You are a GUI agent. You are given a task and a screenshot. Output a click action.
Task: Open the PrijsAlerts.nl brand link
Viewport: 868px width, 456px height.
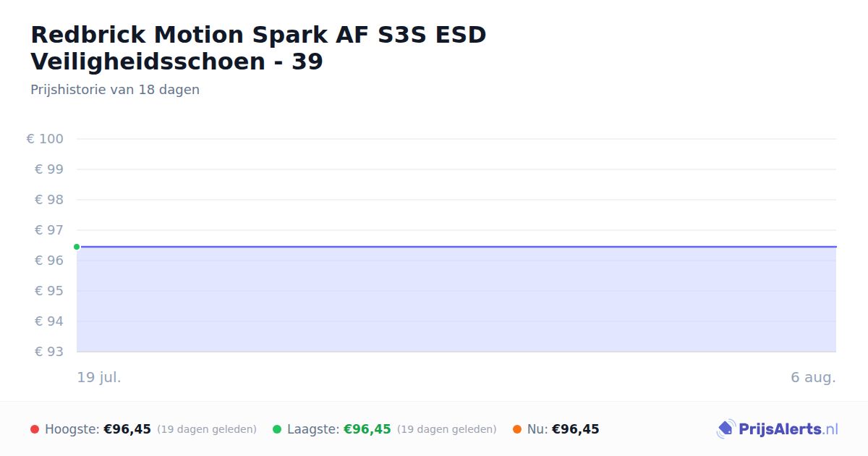pos(778,429)
